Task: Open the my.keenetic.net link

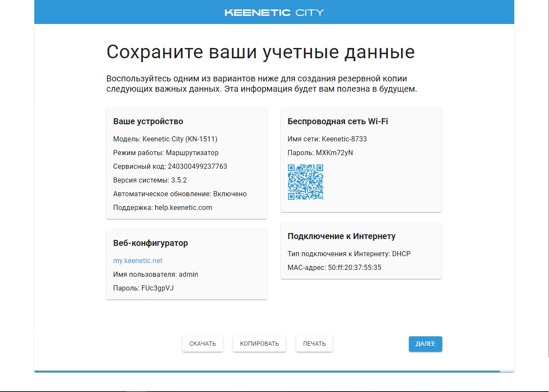Action: (138, 261)
